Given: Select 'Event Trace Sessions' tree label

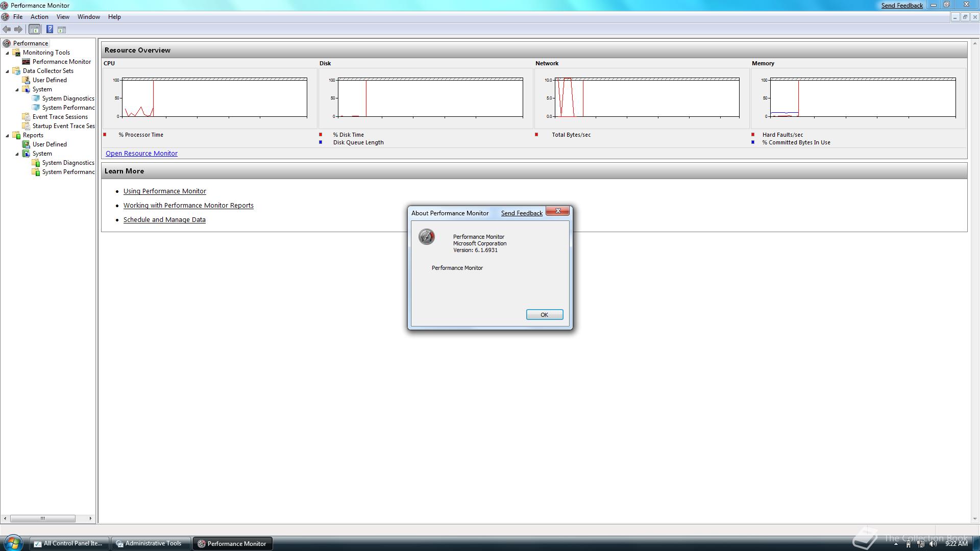Looking at the screenshot, I should [x=60, y=117].
